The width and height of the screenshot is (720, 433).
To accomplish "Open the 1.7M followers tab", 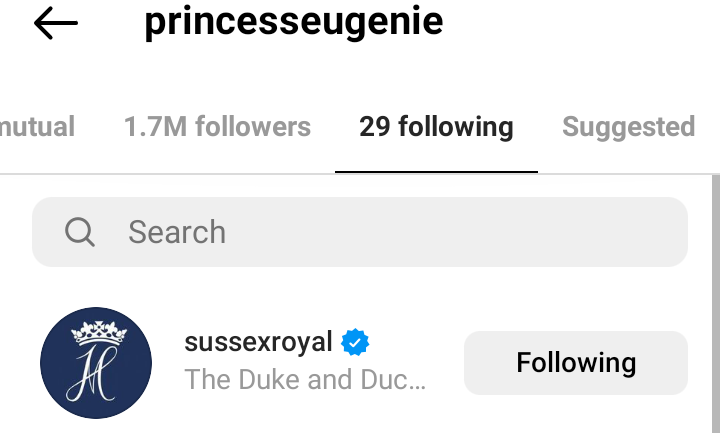I will (217, 127).
